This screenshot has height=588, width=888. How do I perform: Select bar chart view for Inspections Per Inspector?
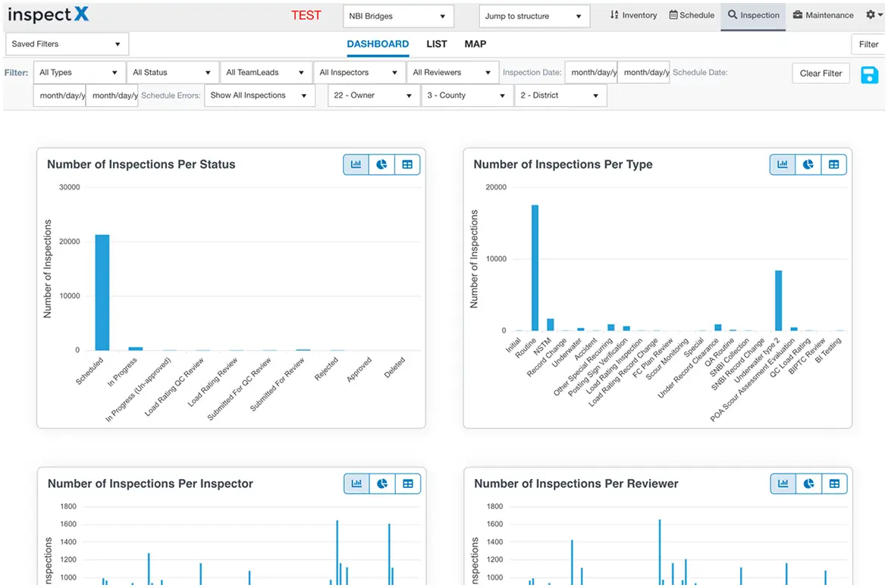pyautogui.click(x=356, y=483)
